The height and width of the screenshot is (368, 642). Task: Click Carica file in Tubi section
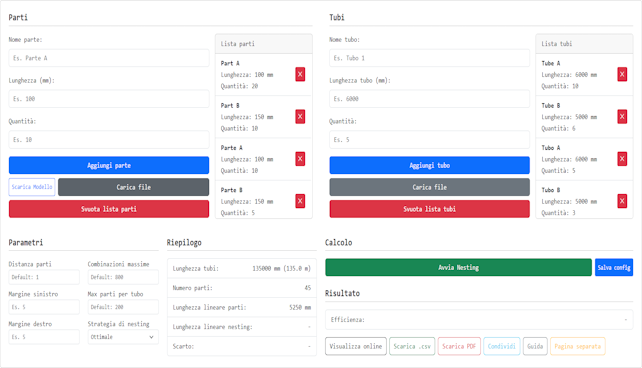[430, 187]
